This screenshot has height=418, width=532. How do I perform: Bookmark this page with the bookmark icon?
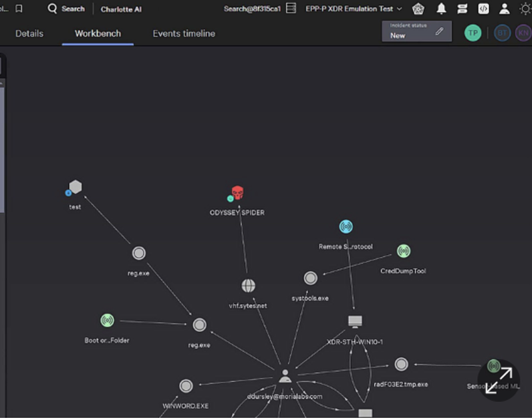click(x=19, y=9)
